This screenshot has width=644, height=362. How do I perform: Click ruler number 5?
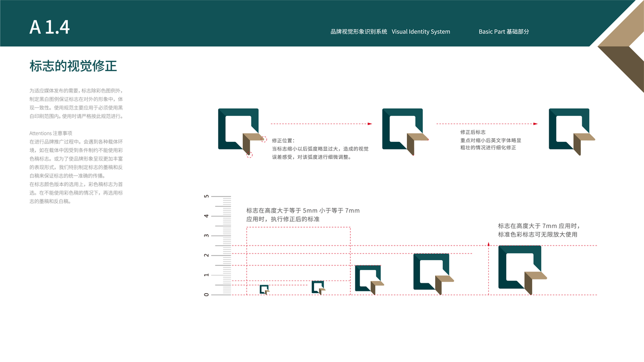pyautogui.click(x=206, y=196)
